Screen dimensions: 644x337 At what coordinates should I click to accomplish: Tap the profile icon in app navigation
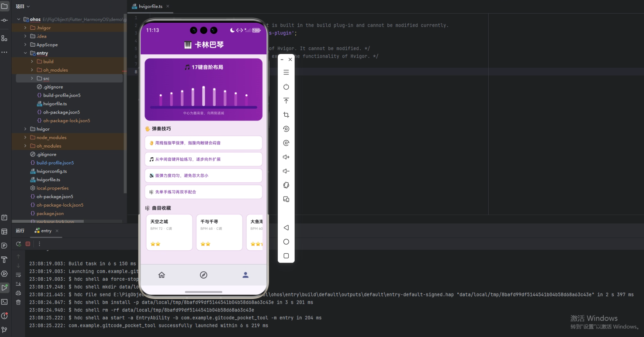point(245,275)
